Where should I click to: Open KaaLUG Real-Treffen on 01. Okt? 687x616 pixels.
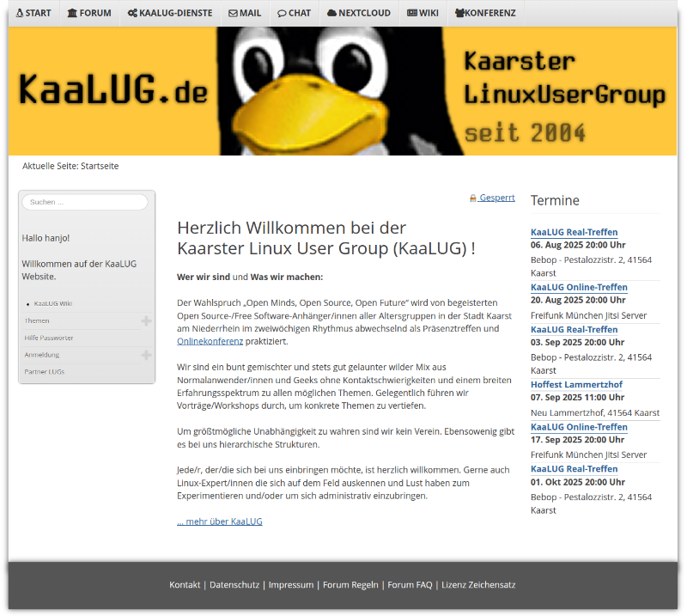[574, 469]
